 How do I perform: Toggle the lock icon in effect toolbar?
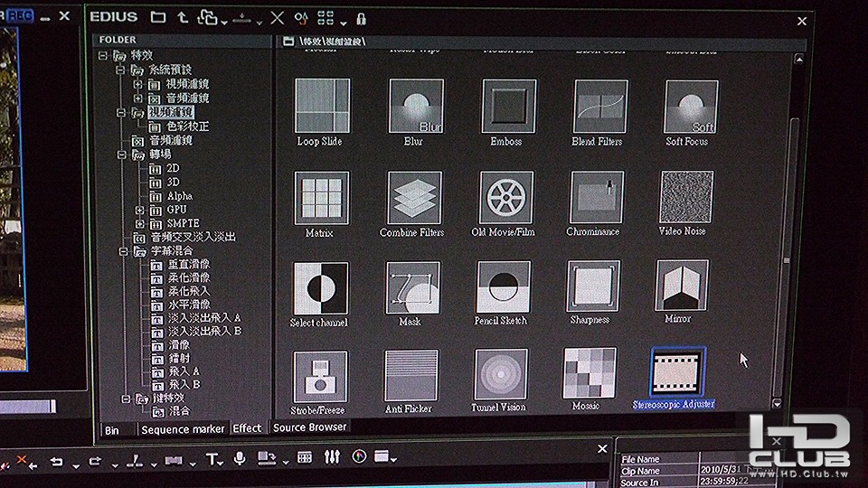[361, 18]
